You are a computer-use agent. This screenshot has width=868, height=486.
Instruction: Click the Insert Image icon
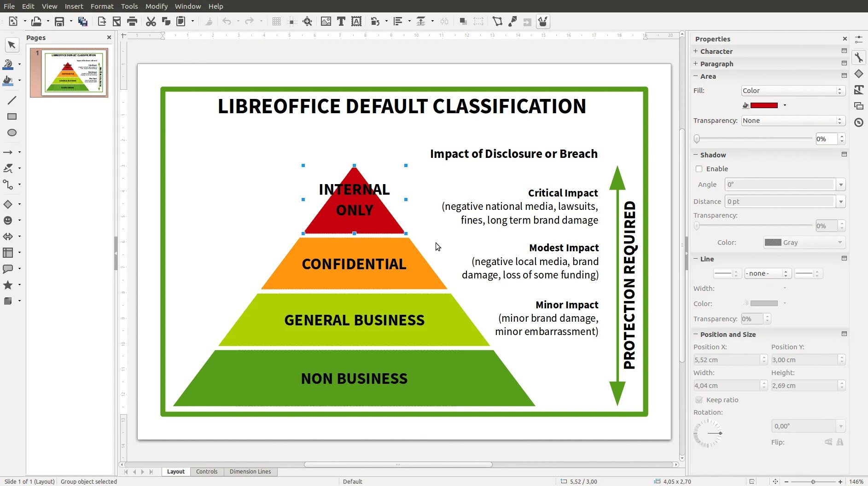tap(326, 21)
